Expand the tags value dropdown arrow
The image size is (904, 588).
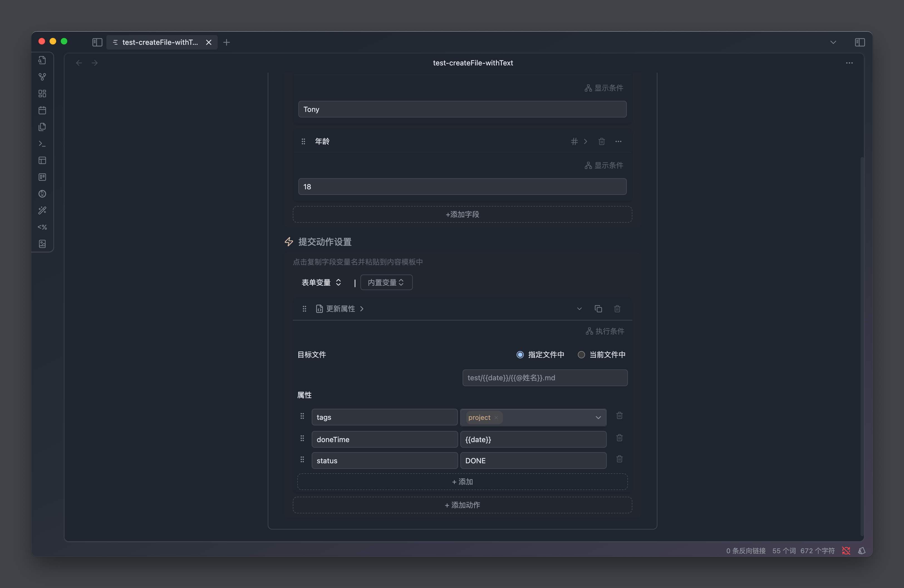(598, 417)
